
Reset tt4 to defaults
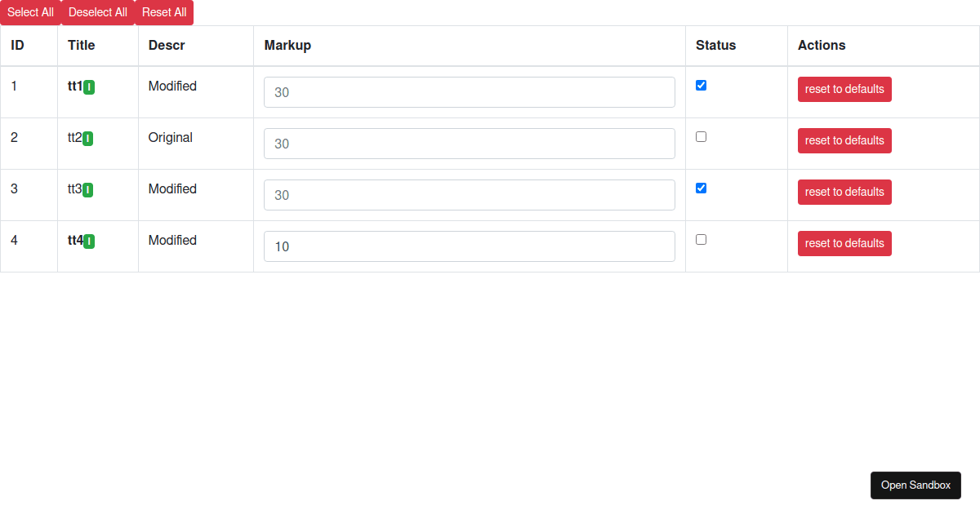pos(844,243)
